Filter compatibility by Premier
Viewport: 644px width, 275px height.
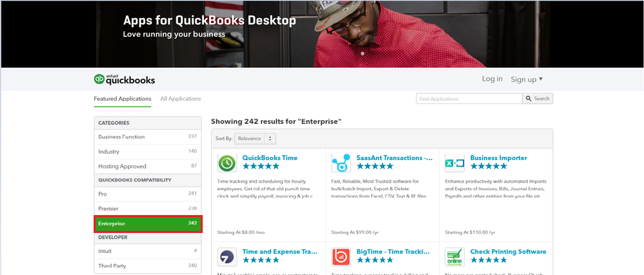point(147,209)
